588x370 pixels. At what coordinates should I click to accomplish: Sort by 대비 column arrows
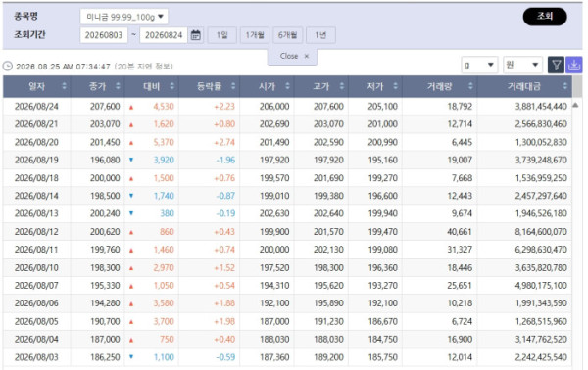[172, 86]
